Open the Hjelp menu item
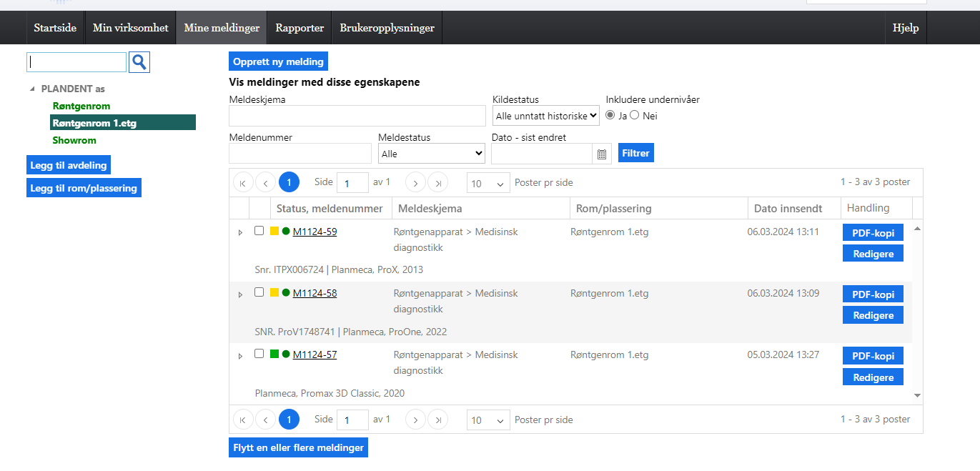This screenshot has width=980, height=471. coord(906,28)
